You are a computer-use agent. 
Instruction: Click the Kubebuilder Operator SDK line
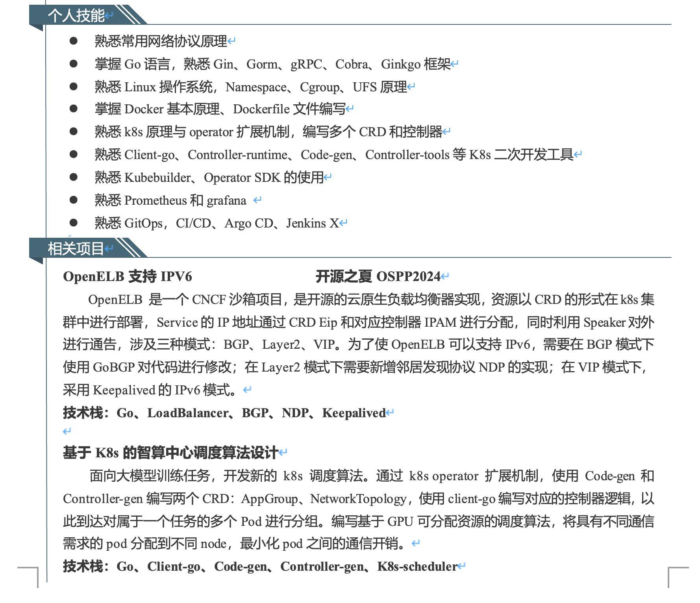(x=209, y=178)
